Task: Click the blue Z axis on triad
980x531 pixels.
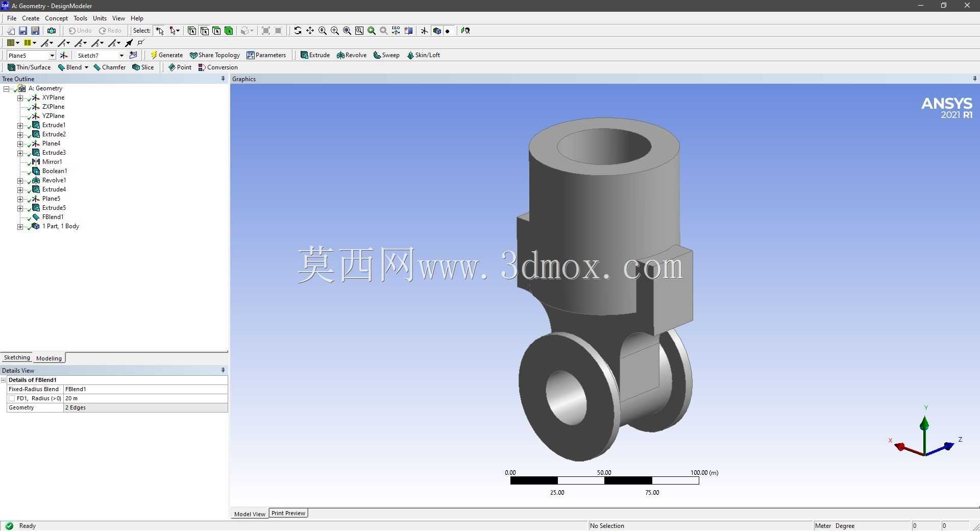Action: (x=941, y=449)
